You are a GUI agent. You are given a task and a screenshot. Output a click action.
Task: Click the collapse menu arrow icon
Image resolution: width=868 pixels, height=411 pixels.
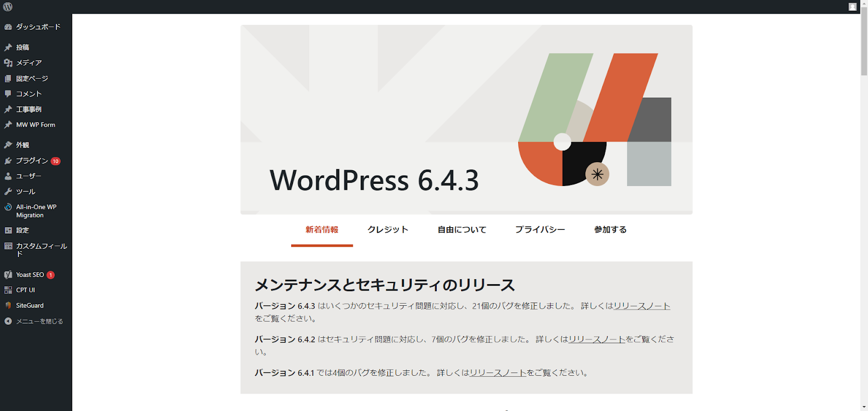(8, 321)
